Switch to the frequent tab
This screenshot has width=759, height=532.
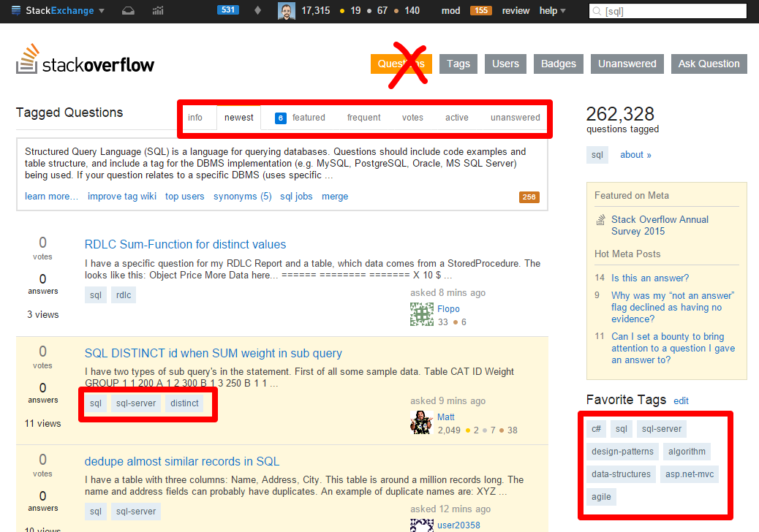point(364,118)
